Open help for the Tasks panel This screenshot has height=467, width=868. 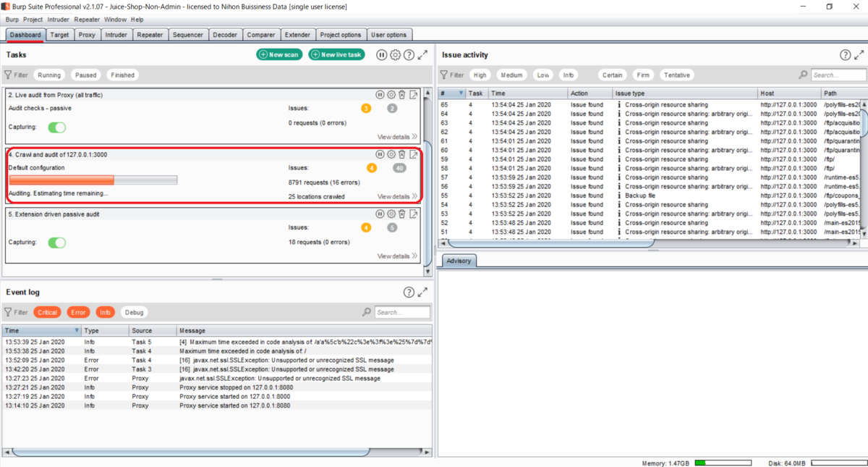[409, 55]
